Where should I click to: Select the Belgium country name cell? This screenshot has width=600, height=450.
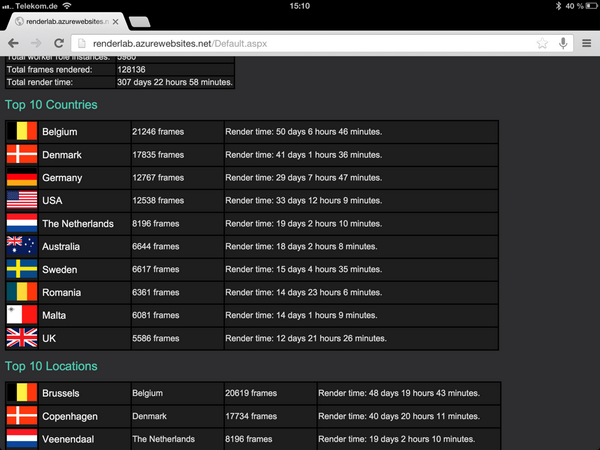(85, 132)
